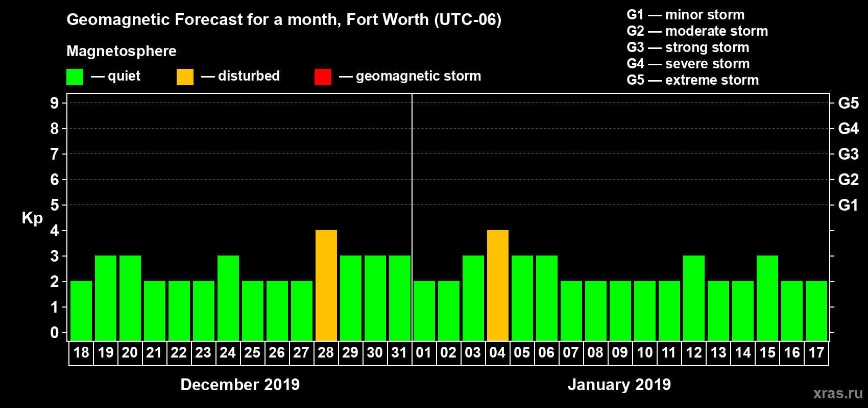Click the green bar for January 12
The width and height of the screenshot is (868, 408).
pyautogui.click(x=694, y=298)
